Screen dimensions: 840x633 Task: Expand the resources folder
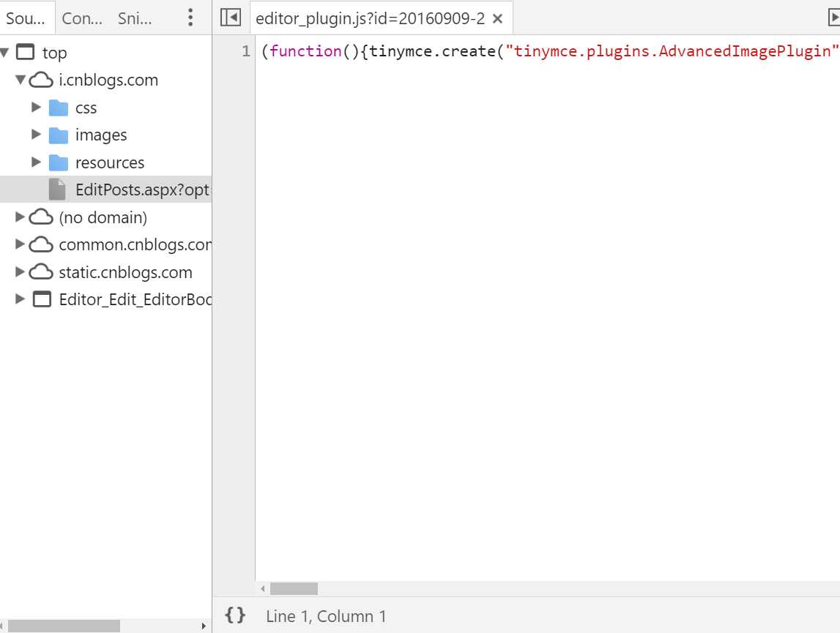37,162
